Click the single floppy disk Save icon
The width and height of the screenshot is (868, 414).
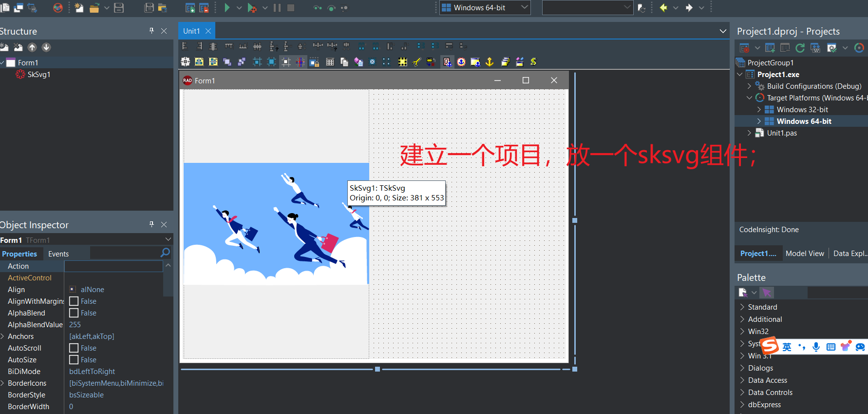pos(119,8)
